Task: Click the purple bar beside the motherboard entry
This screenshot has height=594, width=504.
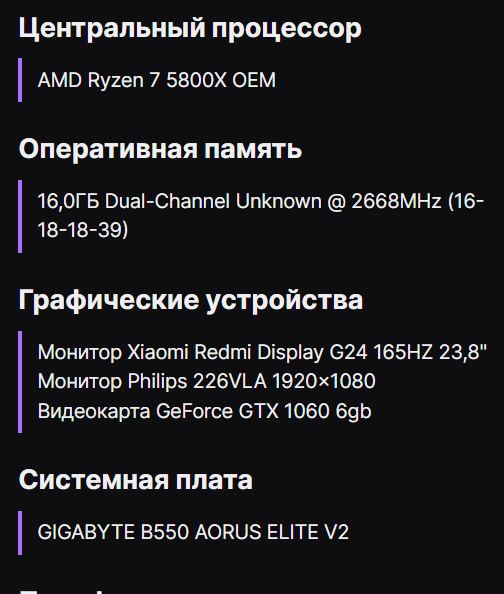Action: point(20,533)
